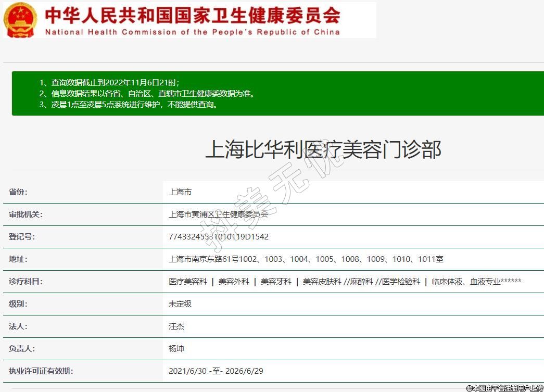Click the 上海市黄浦区卫生健康委员会 value

click(x=218, y=214)
